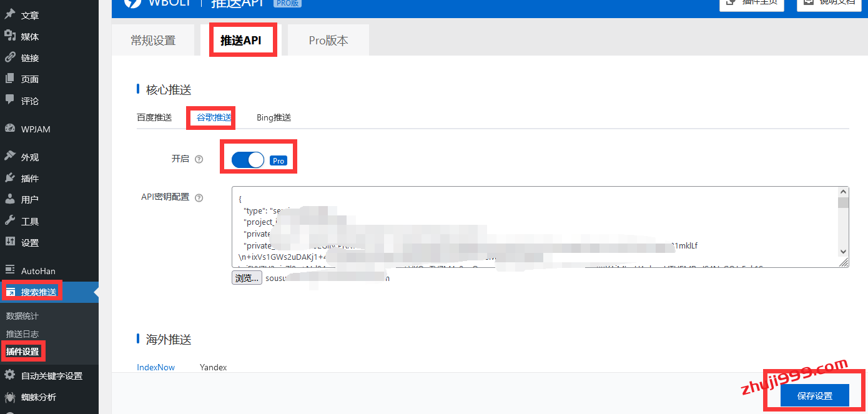Click the 搜索推送 icon in sidebar

pyautogui.click(x=10, y=292)
